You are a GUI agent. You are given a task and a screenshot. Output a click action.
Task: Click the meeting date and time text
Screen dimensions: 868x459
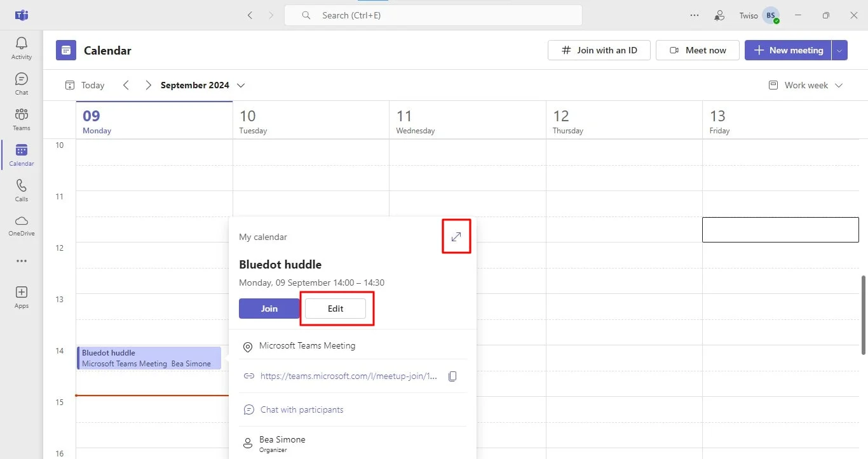(x=311, y=283)
